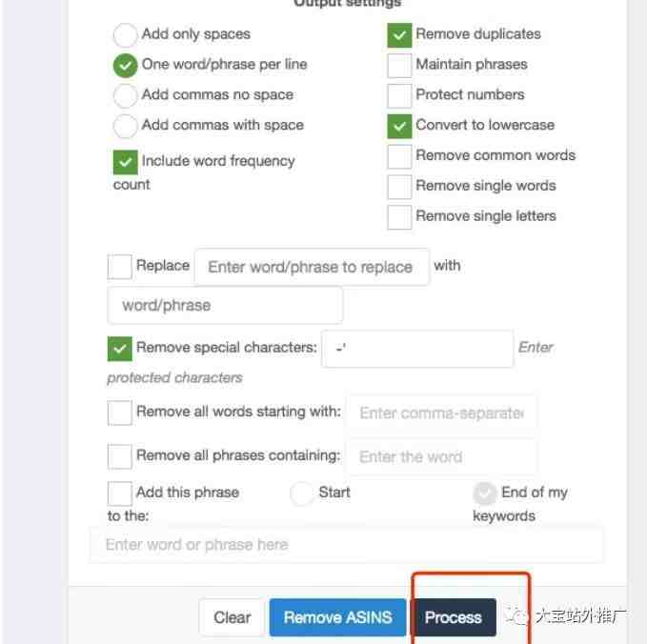This screenshot has height=644, width=647.
Task: Choose Add commas with space option
Action: [125, 126]
